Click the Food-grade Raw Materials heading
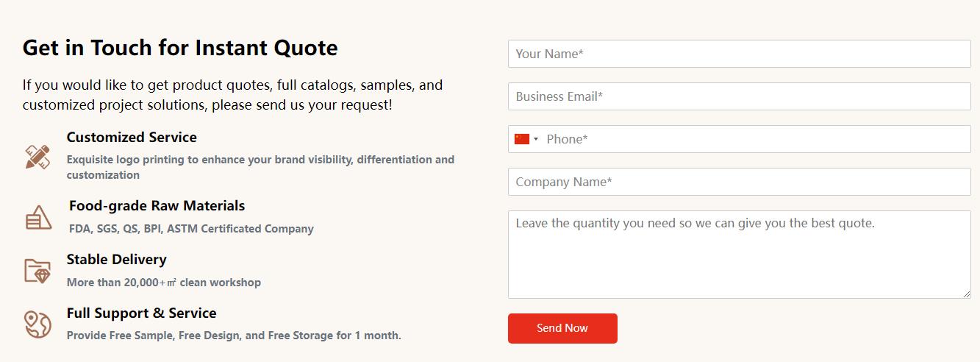The height and width of the screenshot is (362, 980). click(157, 206)
